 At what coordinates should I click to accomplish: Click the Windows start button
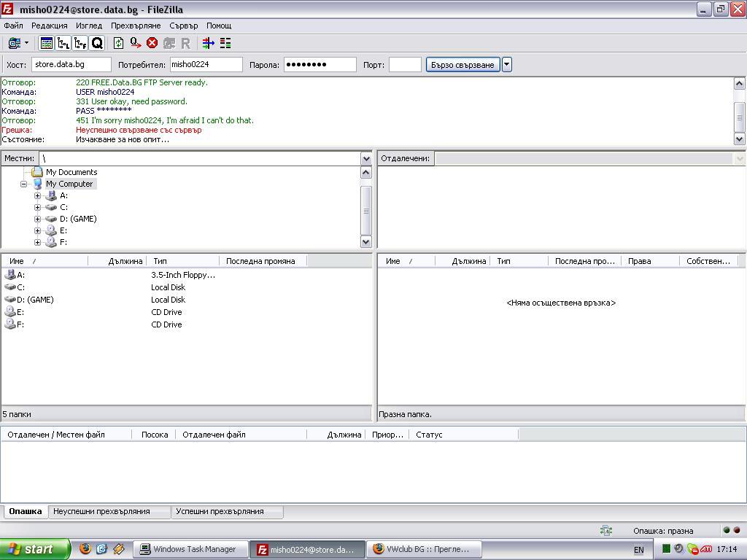point(34,549)
